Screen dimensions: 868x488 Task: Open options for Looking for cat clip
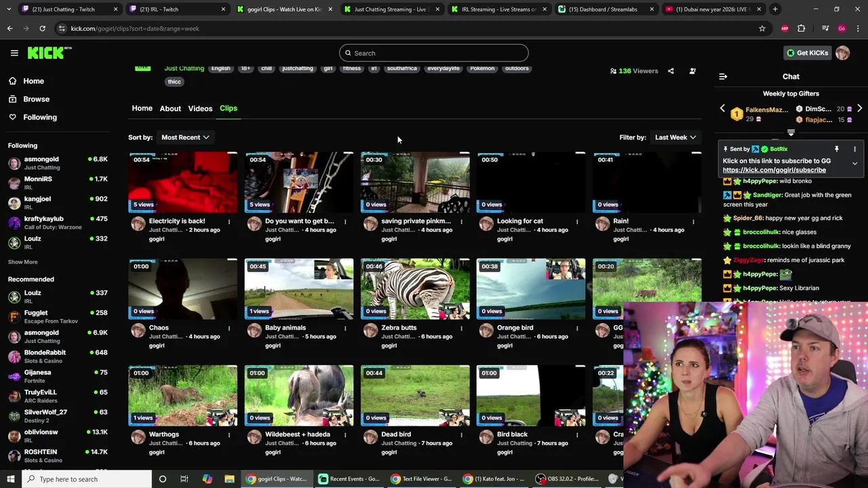click(577, 222)
